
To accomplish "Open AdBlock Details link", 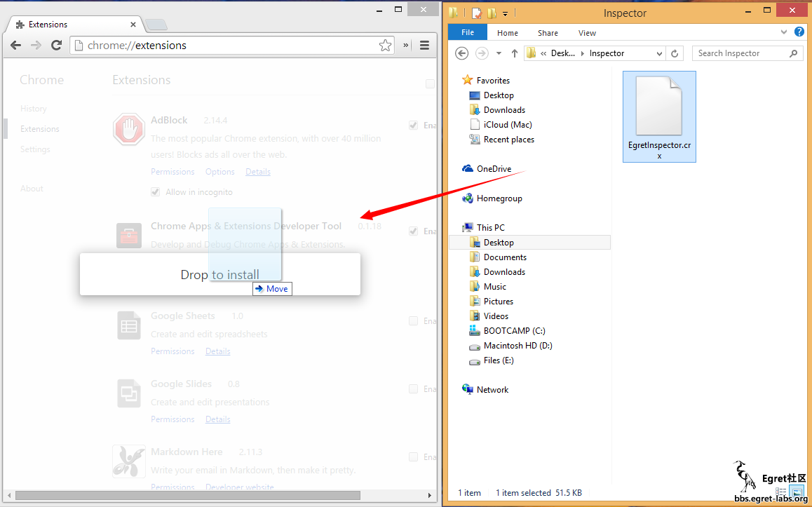I will pos(258,172).
